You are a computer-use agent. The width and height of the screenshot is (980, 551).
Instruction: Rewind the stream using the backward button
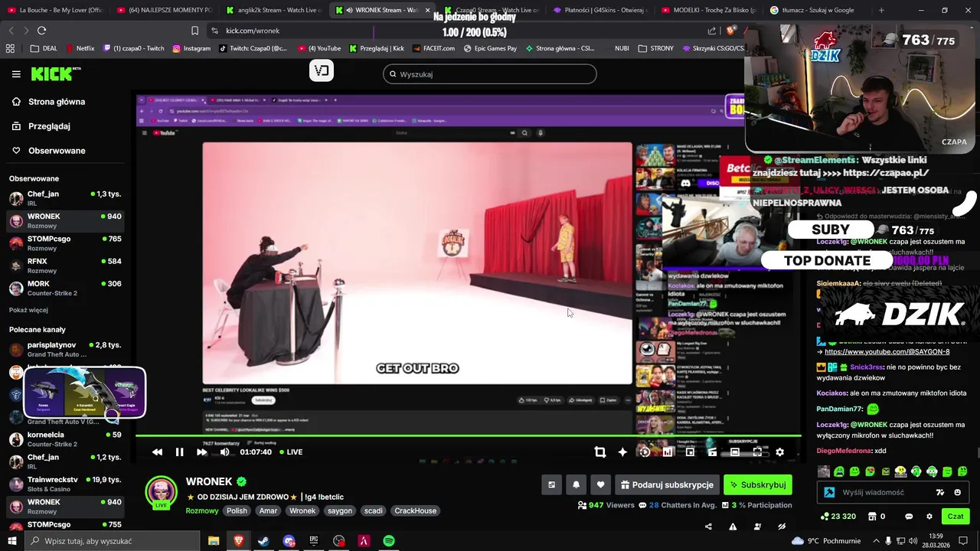pos(157,452)
